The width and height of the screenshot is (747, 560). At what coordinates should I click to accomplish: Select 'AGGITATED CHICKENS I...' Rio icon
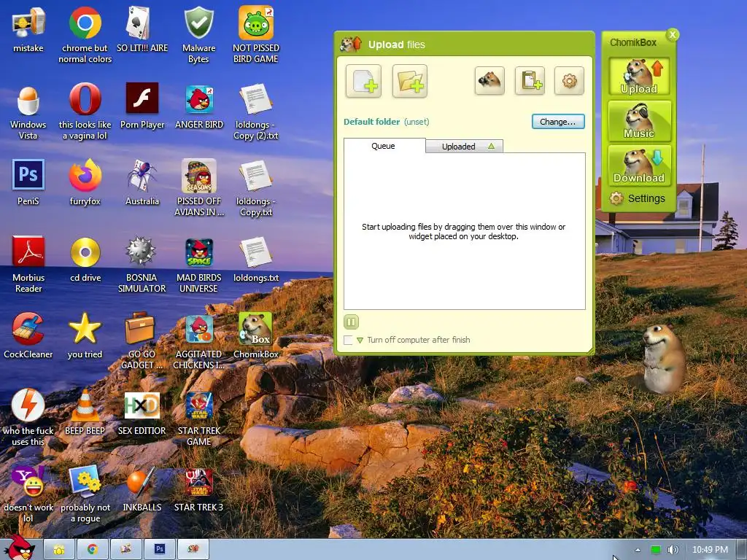(198, 341)
